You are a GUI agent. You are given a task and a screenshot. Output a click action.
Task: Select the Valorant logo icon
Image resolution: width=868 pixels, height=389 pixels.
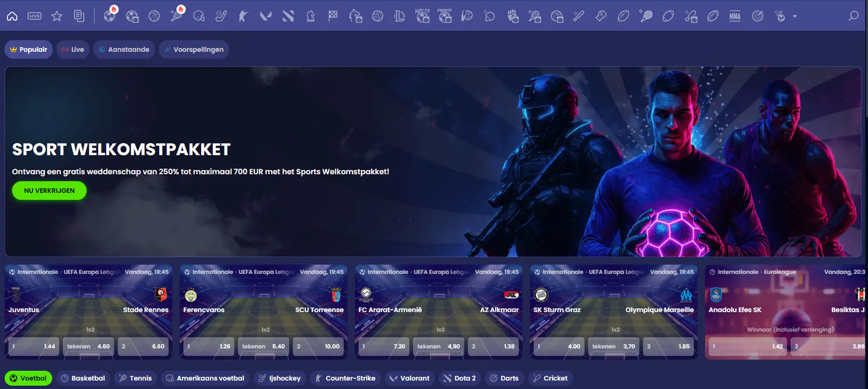point(265,16)
